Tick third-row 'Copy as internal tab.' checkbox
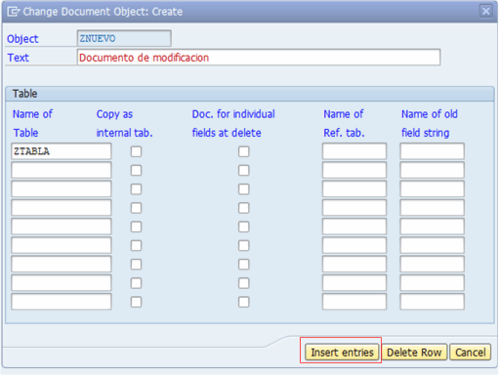500x375 pixels. 136,189
